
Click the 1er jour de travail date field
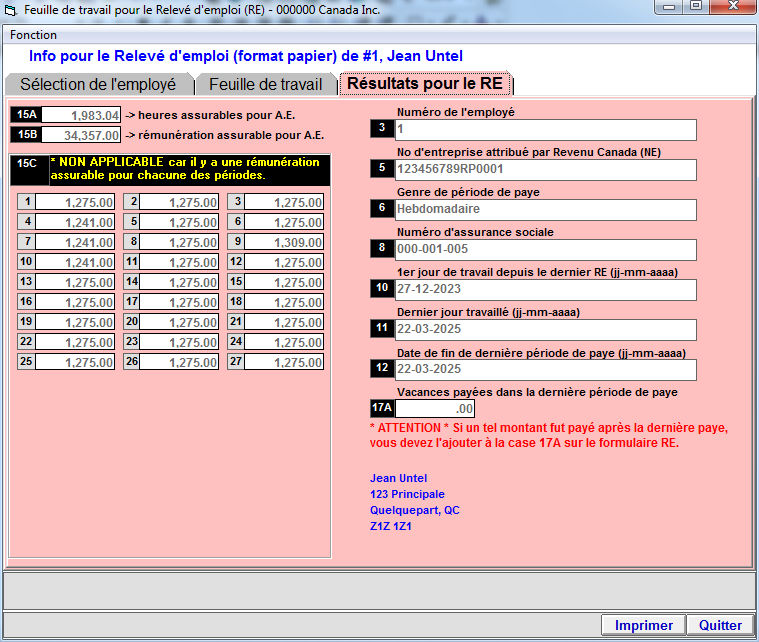click(x=546, y=289)
